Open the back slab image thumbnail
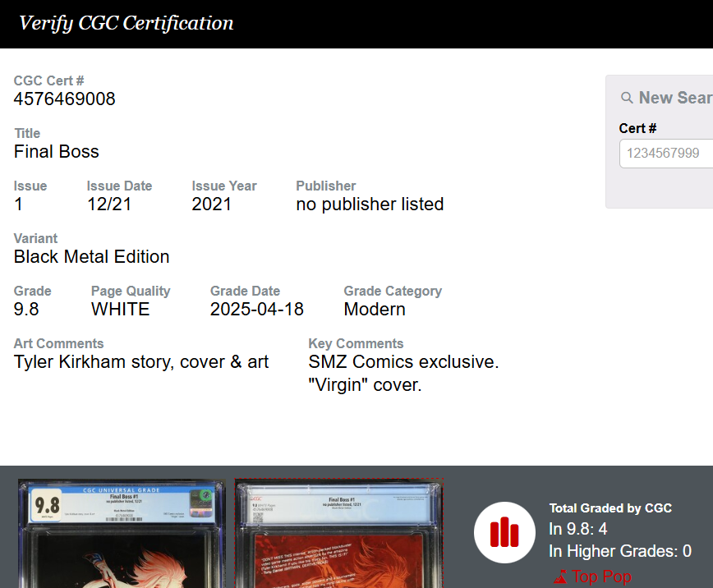This screenshot has height=588, width=713. pos(338,534)
